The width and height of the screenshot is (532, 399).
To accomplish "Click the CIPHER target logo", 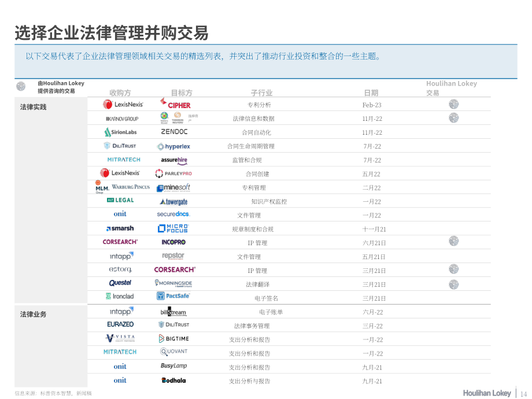I will point(175,104).
